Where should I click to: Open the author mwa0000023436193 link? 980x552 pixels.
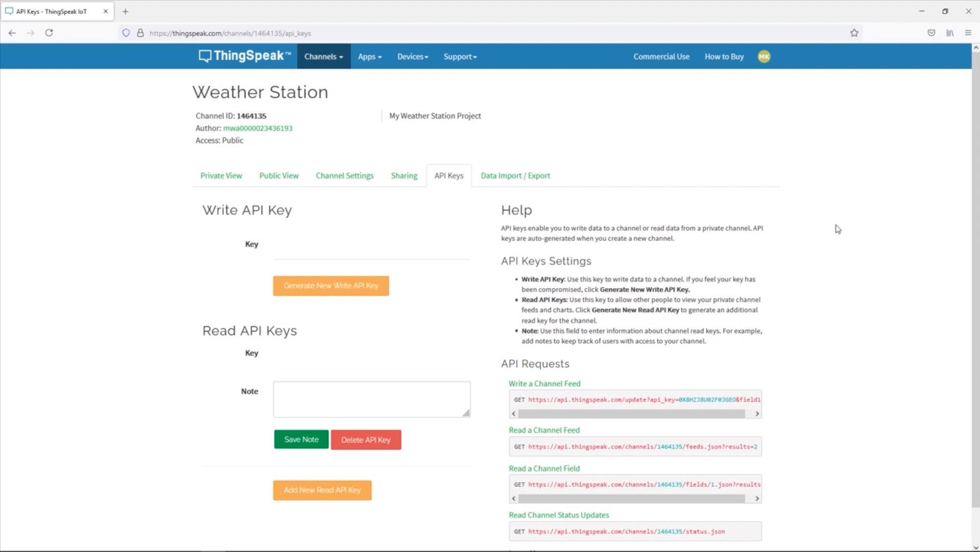pos(257,128)
